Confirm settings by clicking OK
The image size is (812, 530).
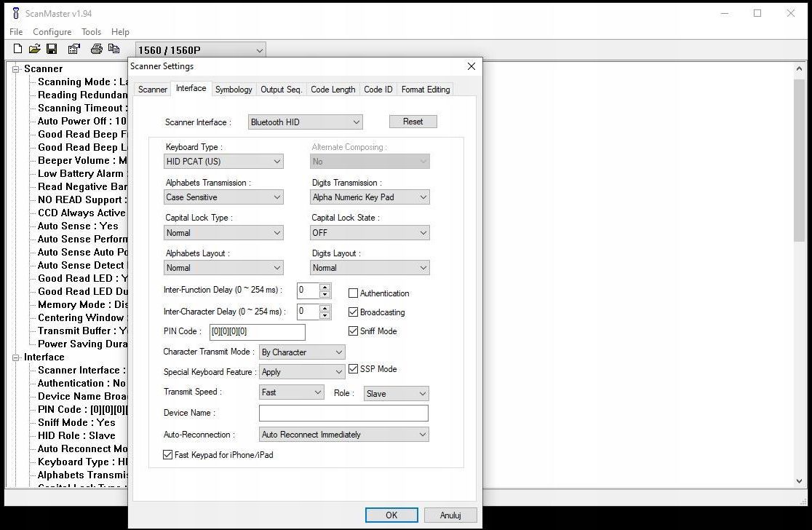coord(391,515)
